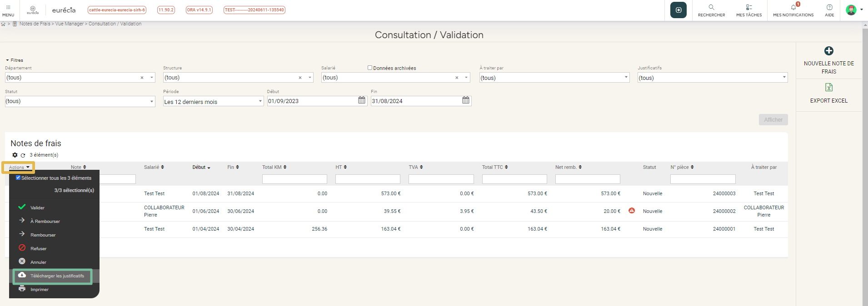Click the refresh icon beside element count

click(23, 155)
